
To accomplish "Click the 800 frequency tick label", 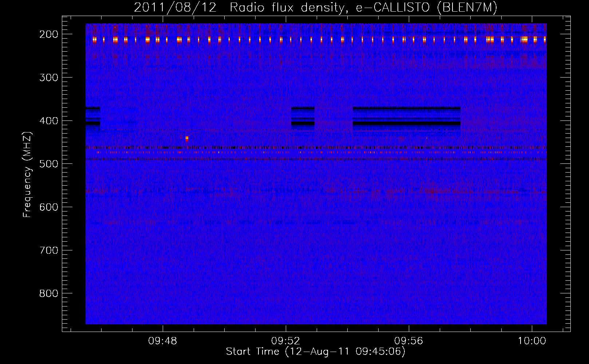I will click(49, 293).
